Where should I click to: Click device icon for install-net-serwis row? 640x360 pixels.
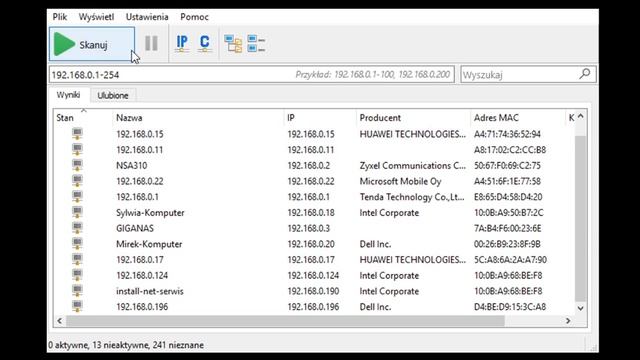tap(77, 291)
